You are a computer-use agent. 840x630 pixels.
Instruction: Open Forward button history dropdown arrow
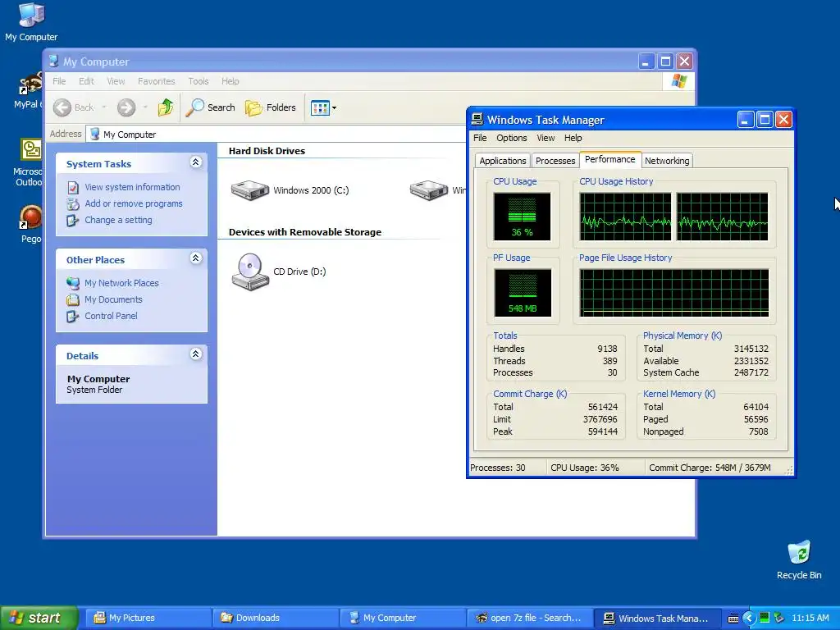pos(145,107)
